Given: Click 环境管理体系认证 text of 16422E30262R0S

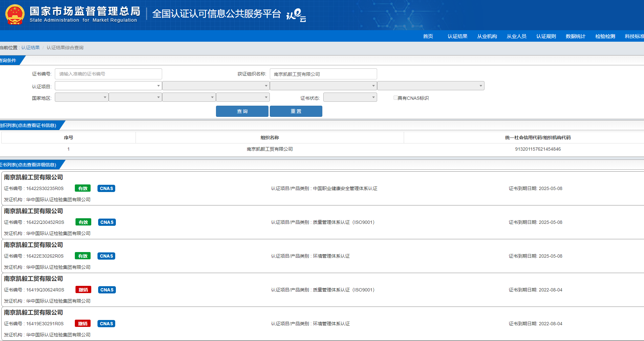Looking at the screenshot, I should click(332, 256).
